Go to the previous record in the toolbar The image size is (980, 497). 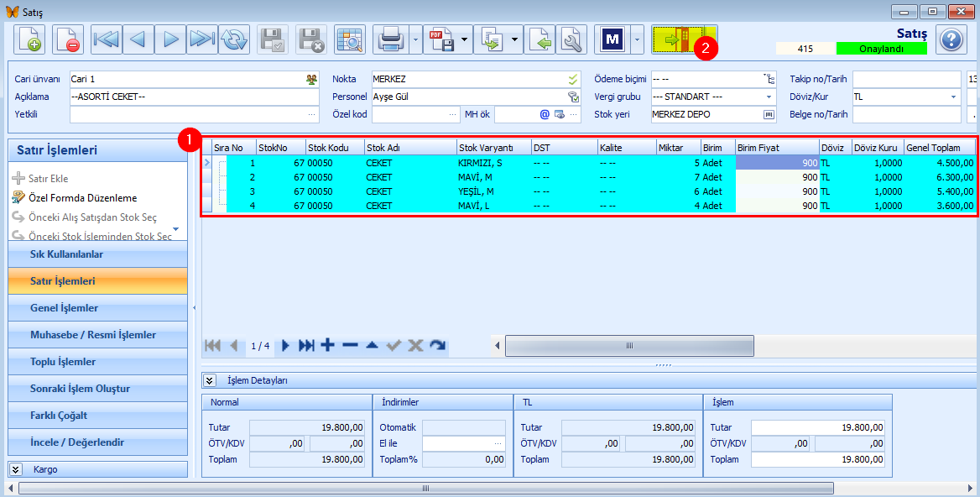138,40
